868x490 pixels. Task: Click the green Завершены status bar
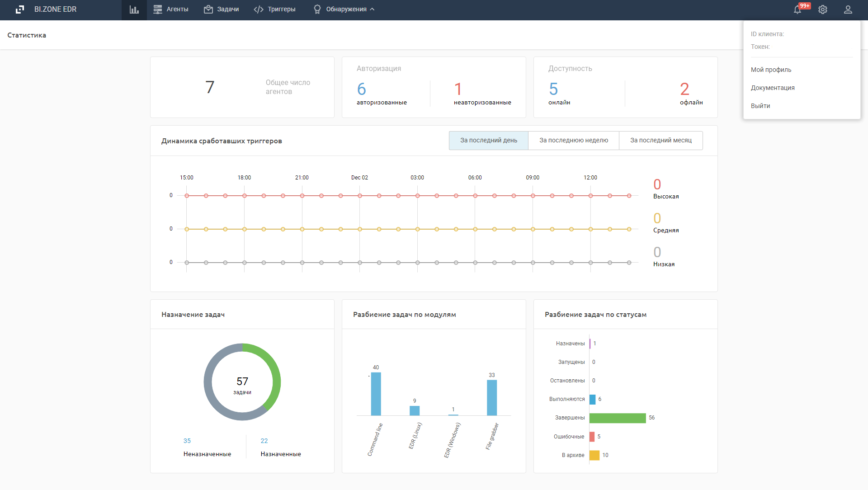pos(617,418)
